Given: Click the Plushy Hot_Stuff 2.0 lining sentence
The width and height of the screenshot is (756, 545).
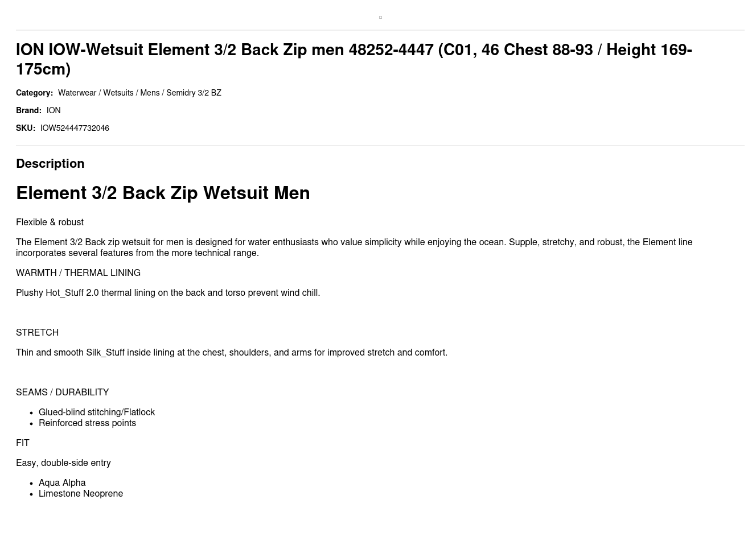Looking at the screenshot, I should click(168, 293).
